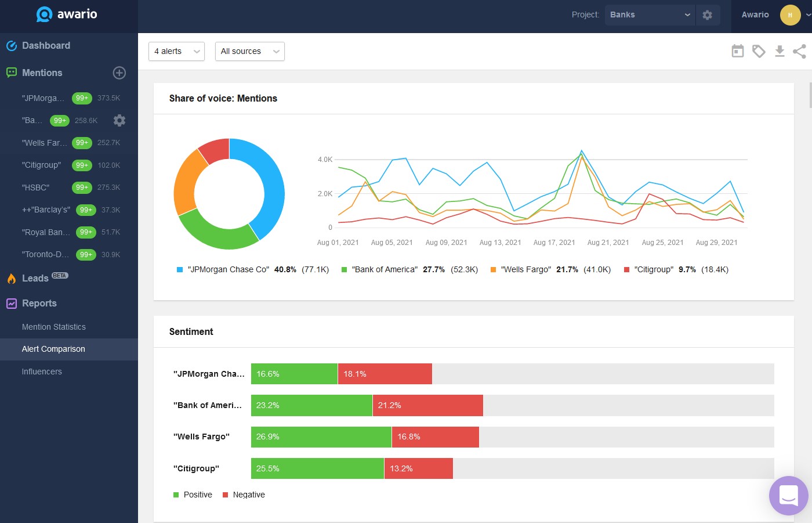Select Mention Statistics report
The height and width of the screenshot is (523, 812).
(54, 327)
